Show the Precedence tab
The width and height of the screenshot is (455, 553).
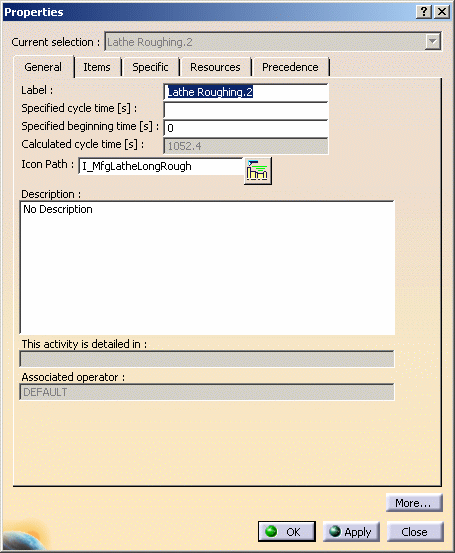click(x=290, y=67)
